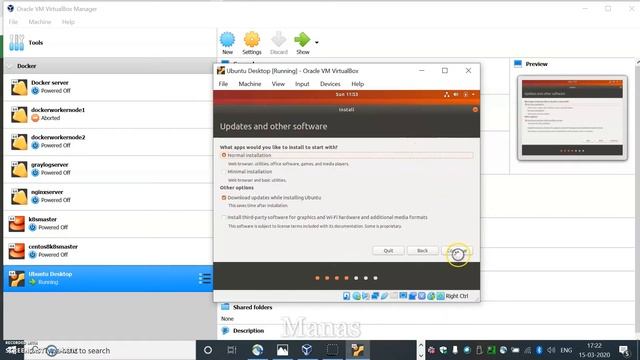This screenshot has width=640, height=360.
Task: Select Minimal installation radio button
Action: point(224,172)
